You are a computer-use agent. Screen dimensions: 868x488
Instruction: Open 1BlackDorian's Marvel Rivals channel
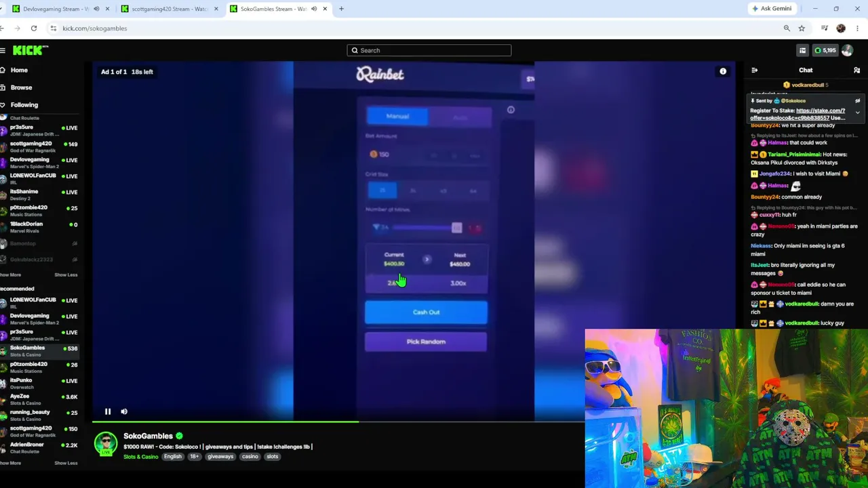(39, 227)
